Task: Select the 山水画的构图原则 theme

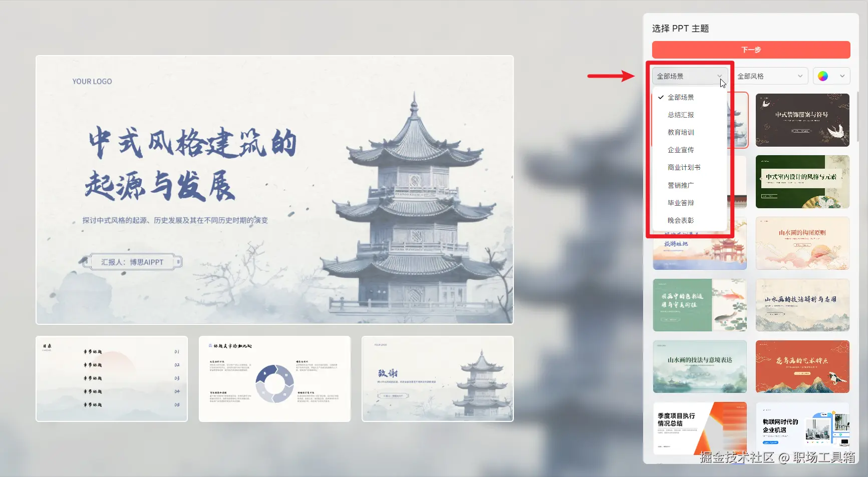Action: [x=802, y=243]
